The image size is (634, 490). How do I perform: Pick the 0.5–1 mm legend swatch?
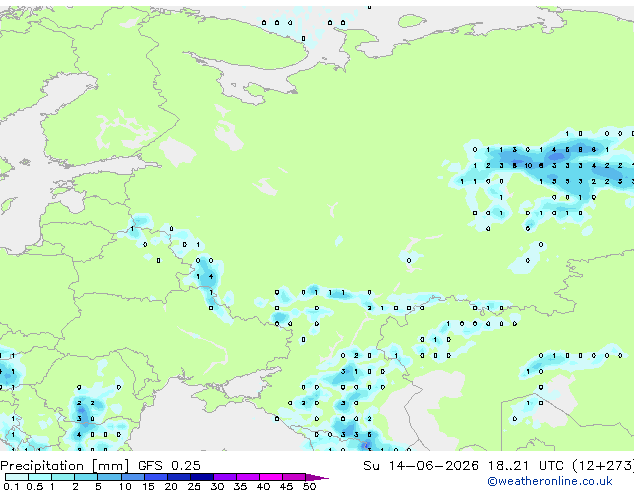(x=40, y=477)
